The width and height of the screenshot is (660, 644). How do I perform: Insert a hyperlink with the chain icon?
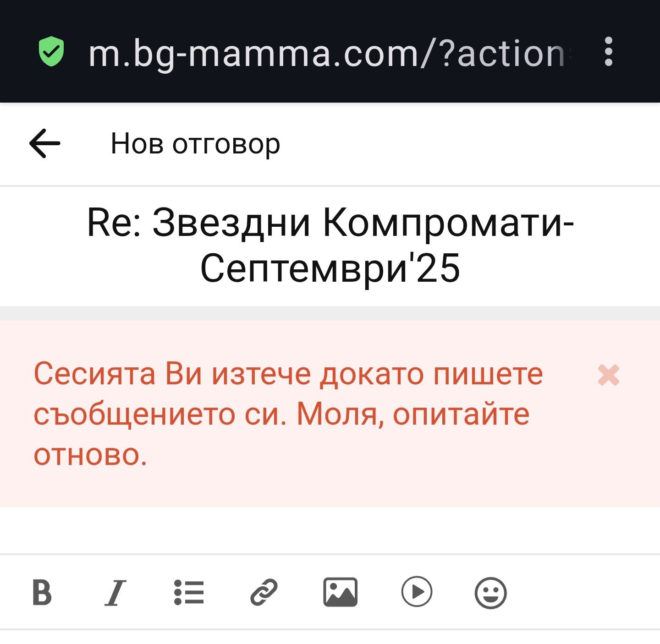264,592
